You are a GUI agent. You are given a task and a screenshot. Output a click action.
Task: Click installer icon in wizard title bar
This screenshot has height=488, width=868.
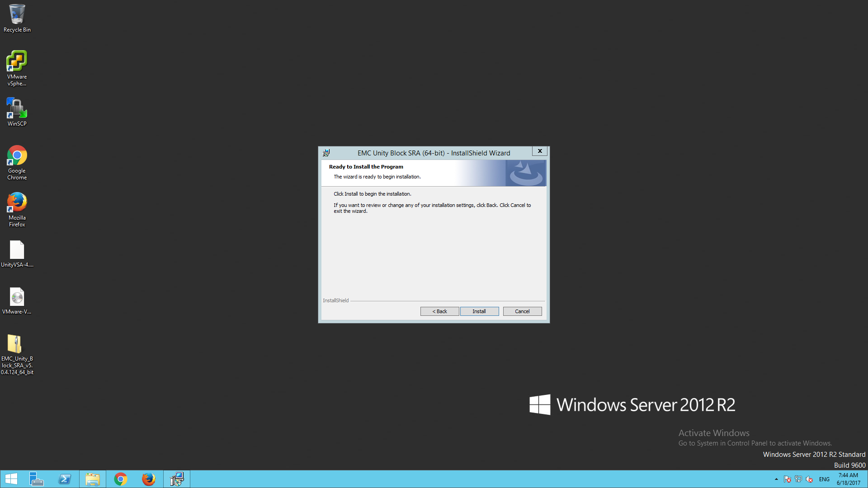326,153
